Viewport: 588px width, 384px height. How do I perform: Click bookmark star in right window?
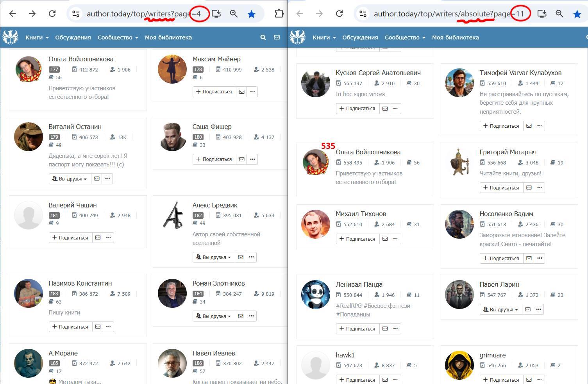click(577, 14)
